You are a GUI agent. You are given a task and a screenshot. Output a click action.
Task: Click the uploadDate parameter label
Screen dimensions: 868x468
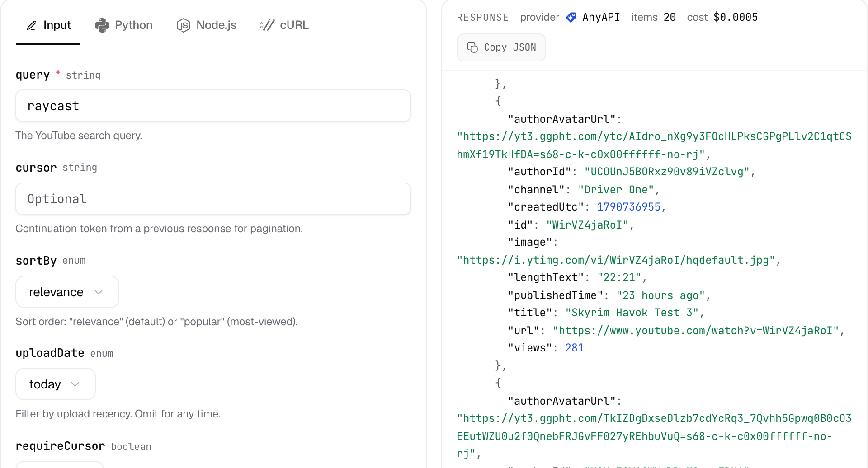point(50,353)
